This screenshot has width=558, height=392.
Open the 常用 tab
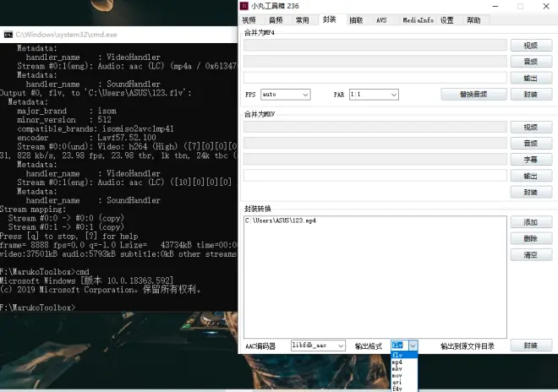pyautogui.click(x=302, y=20)
